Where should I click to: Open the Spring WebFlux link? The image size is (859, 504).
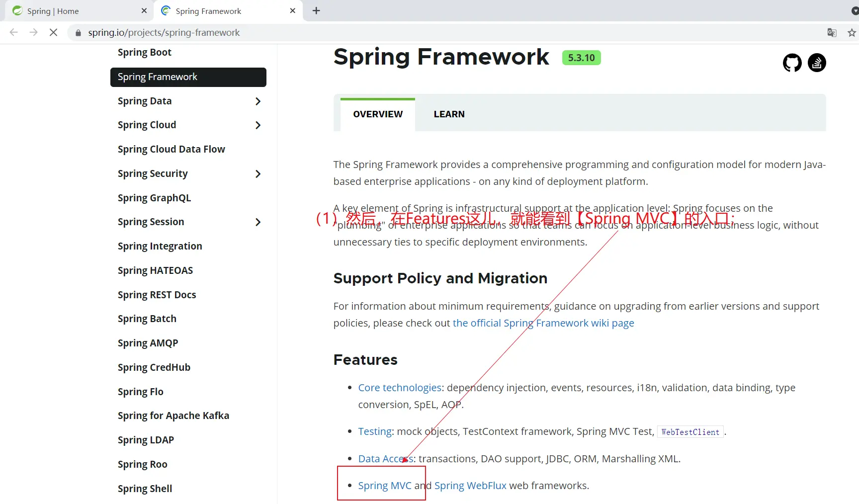point(470,486)
